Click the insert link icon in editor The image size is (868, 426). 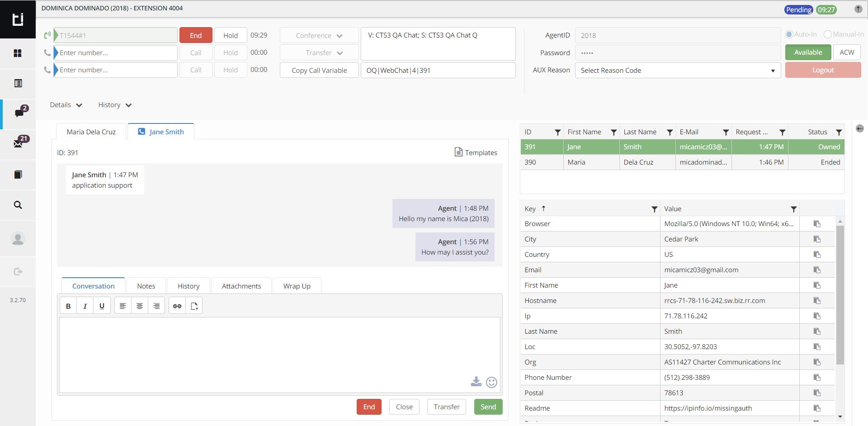coord(177,306)
